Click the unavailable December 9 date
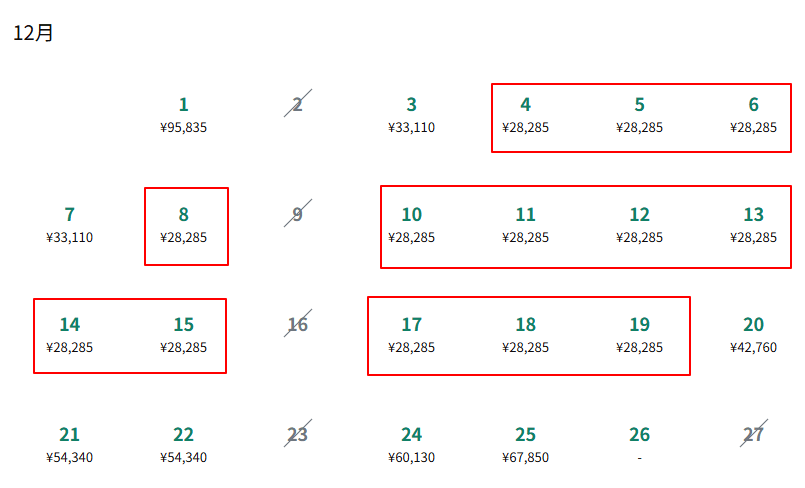This screenshot has width=805, height=488. click(x=297, y=214)
